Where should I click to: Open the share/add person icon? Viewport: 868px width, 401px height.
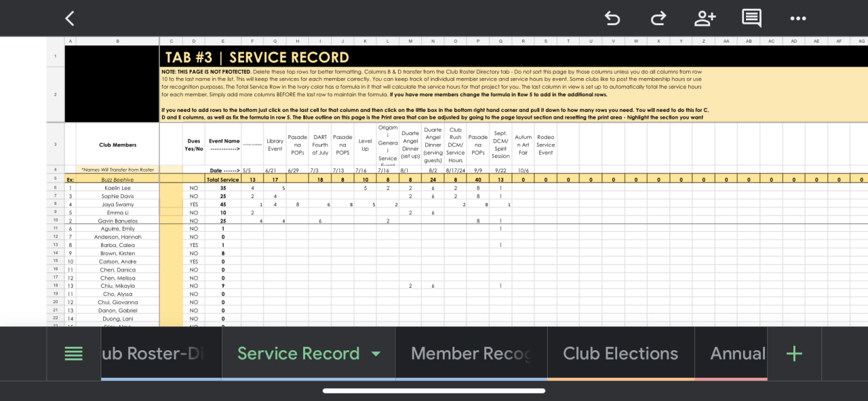point(705,18)
